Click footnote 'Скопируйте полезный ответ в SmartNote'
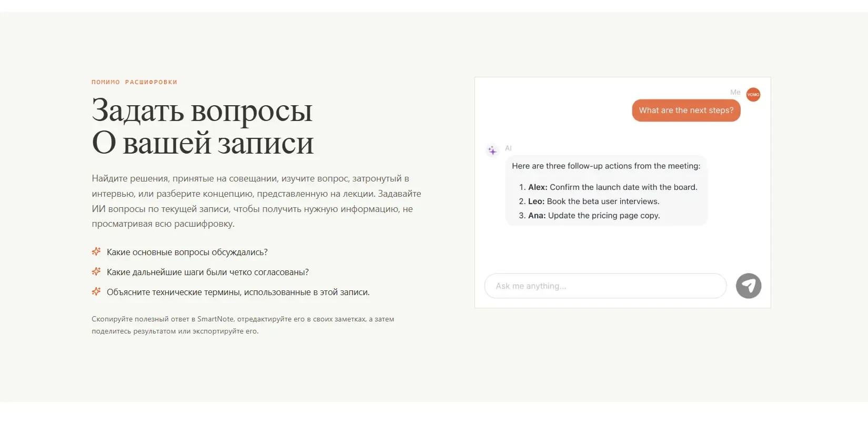Screen dimensions: 868x434 243,325
